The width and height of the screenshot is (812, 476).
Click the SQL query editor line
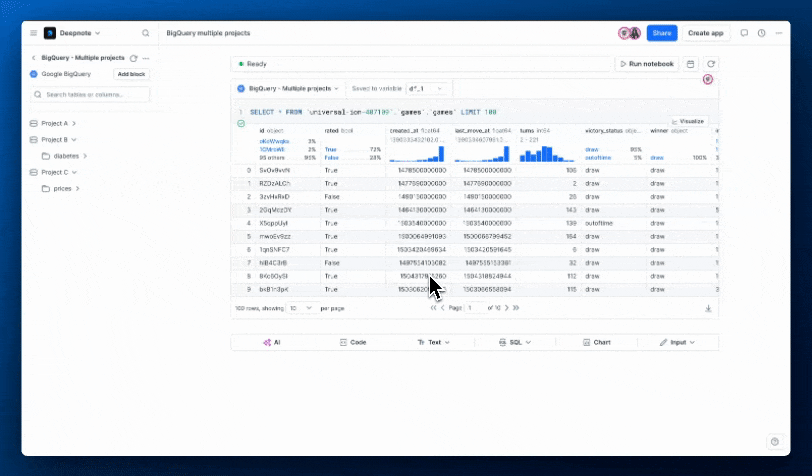373,112
